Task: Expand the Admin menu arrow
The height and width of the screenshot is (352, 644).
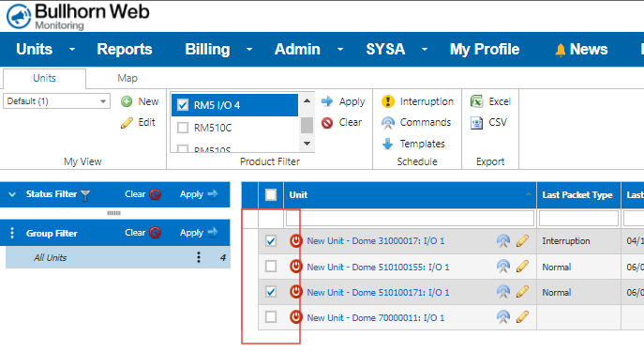Action: click(x=340, y=50)
